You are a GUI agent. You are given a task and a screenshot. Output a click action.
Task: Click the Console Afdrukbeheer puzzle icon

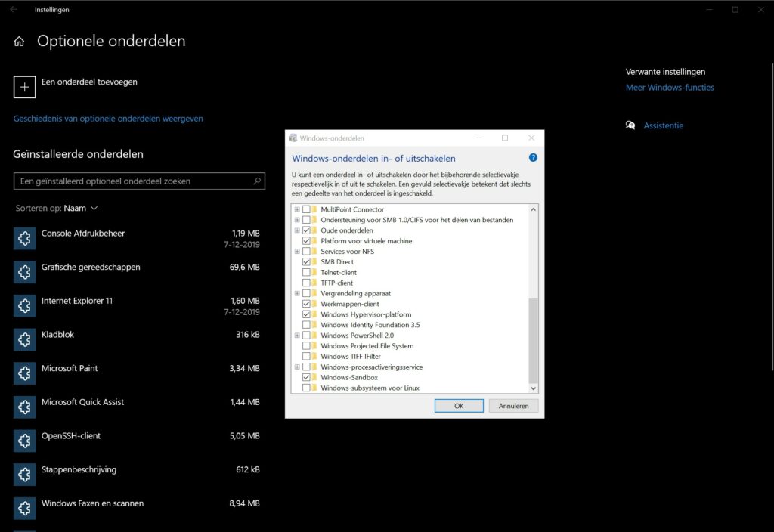point(25,238)
